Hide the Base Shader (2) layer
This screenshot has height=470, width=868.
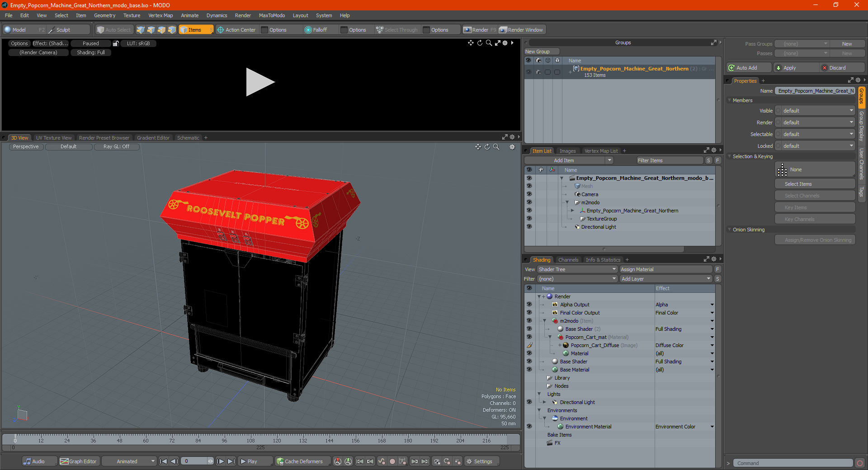[x=529, y=329]
